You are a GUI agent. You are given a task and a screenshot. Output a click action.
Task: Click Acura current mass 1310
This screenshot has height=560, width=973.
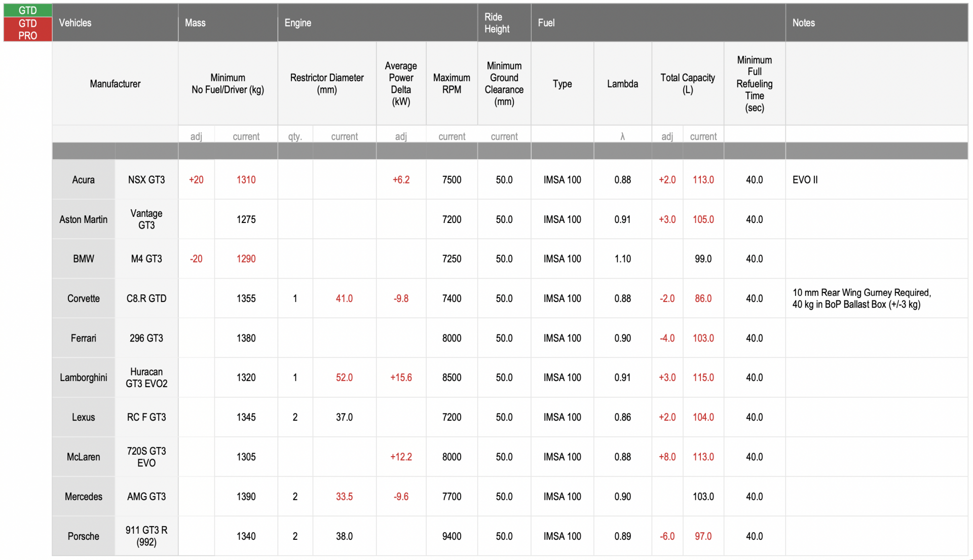click(x=246, y=180)
